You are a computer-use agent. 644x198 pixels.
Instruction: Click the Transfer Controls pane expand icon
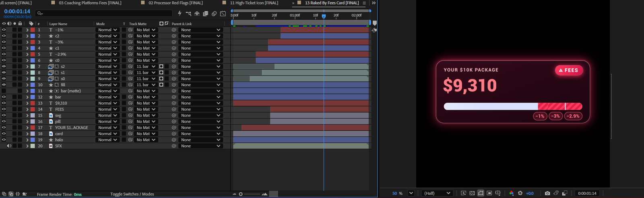coord(11,194)
